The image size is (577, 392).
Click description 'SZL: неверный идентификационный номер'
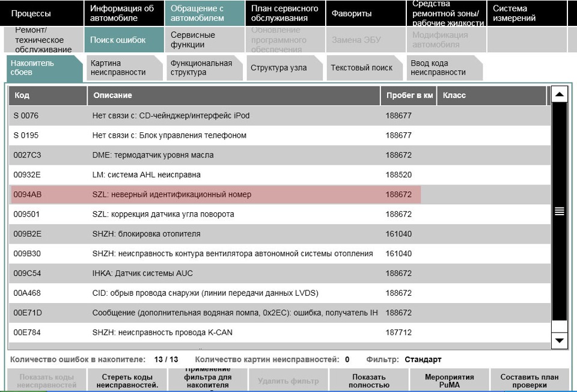(x=172, y=194)
